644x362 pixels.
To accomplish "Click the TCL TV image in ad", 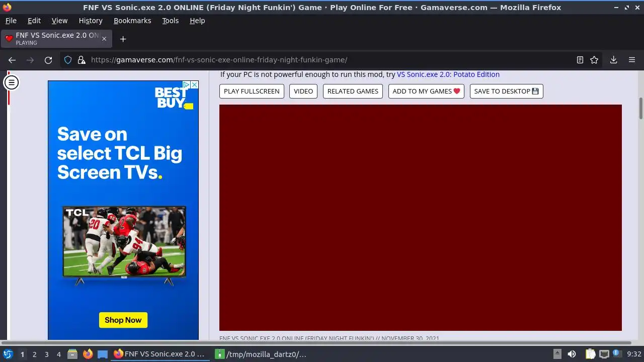I will point(124,245).
